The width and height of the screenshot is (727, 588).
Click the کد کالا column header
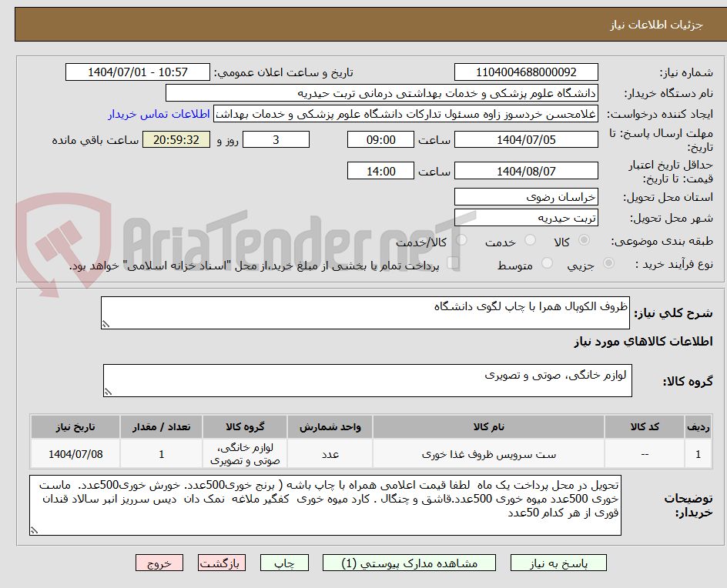tap(645, 426)
